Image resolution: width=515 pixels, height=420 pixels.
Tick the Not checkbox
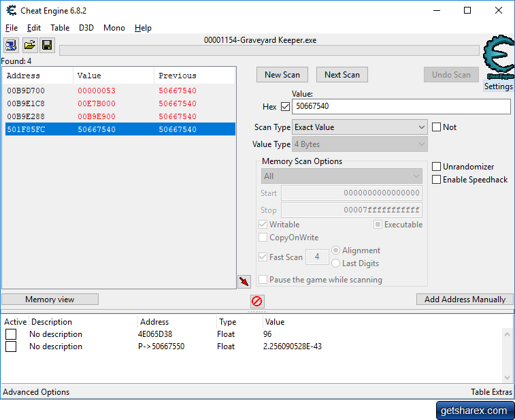[x=437, y=127]
